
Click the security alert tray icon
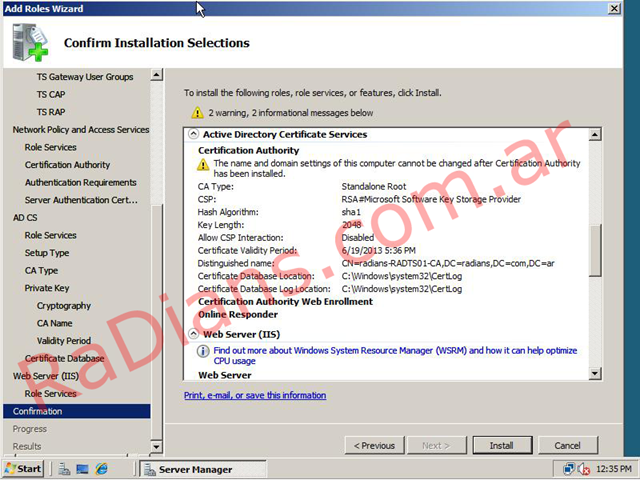pyautogui.click(x=584, y=469)
